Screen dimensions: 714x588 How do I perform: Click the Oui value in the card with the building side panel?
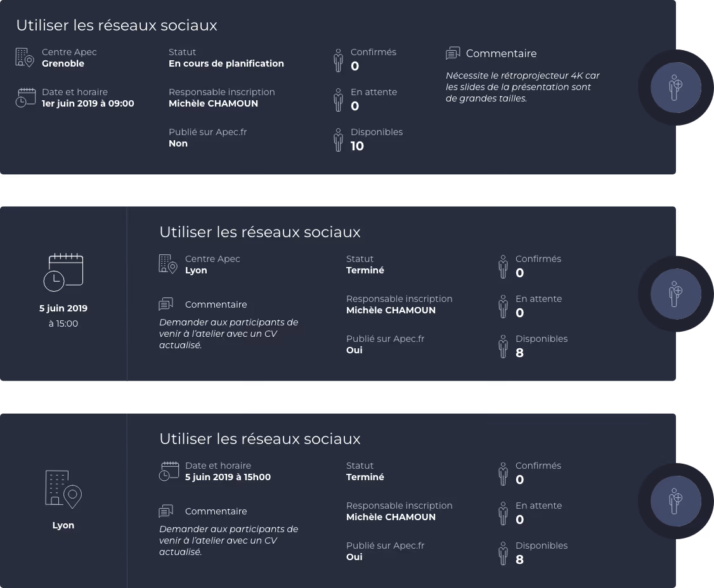(354, 557)
